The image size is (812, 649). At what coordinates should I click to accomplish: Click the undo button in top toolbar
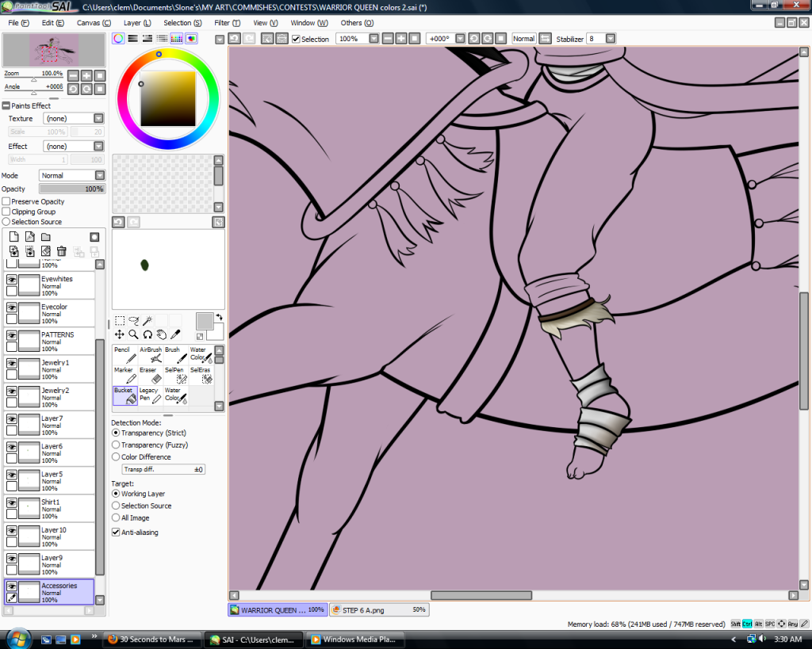(x=235, y=38)
